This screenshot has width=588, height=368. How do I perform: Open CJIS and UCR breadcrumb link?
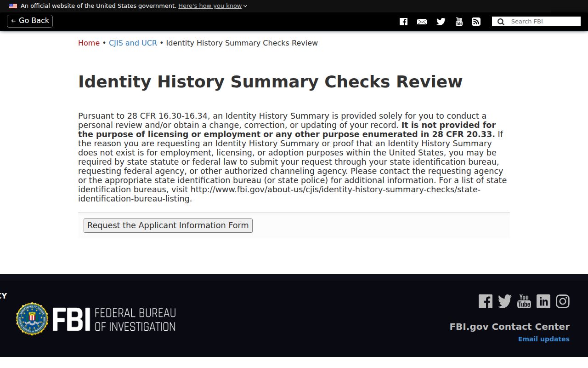[x=133, y=43]
